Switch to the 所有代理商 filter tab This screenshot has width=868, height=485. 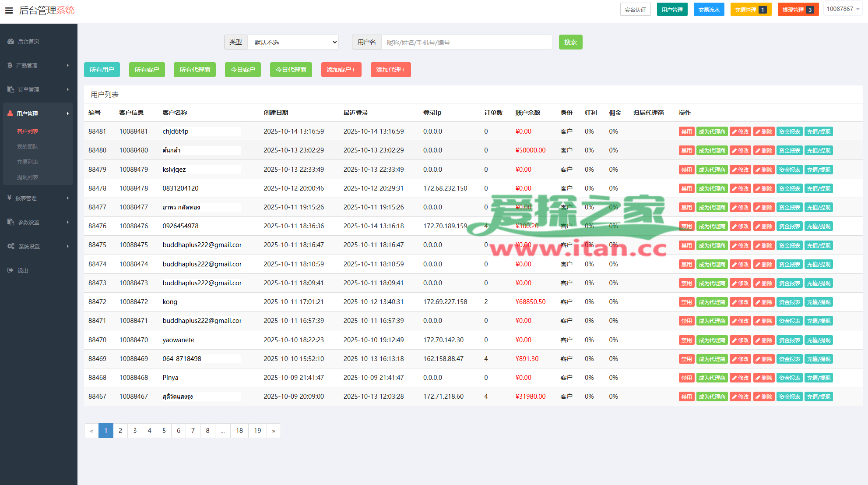click(195, 70)
